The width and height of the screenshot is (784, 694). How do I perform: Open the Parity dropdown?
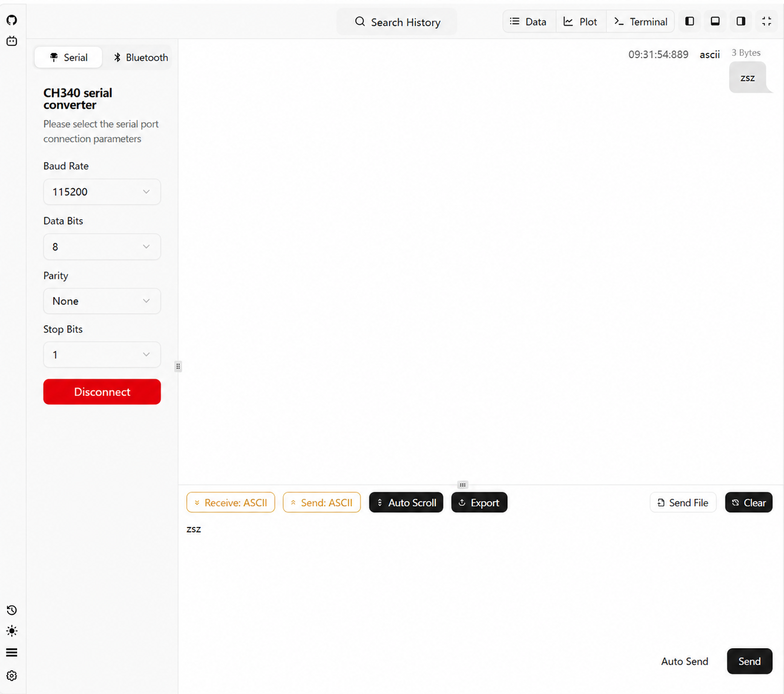pyautogui.click(x=102, y=301)
